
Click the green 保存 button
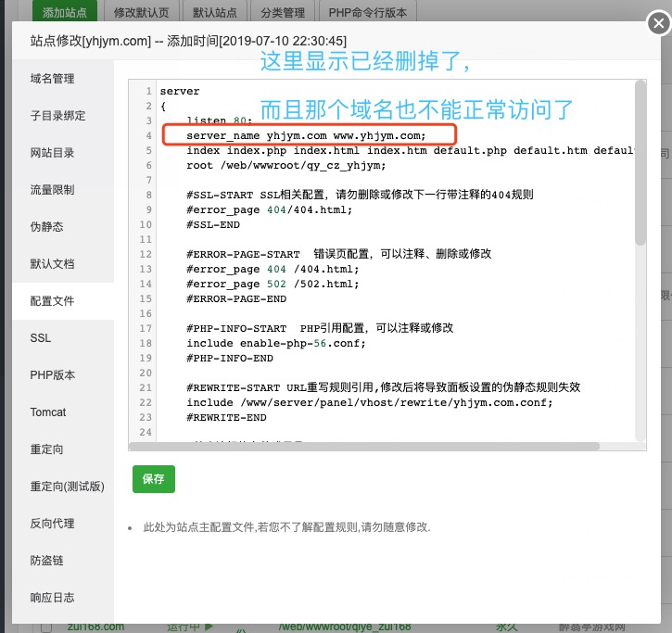[x=154, y=479]
